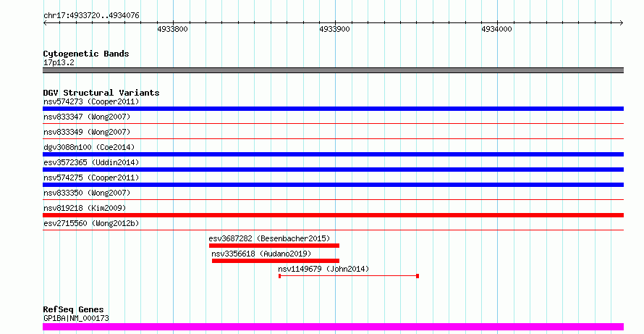644x334 pixels.
Task: Click the blue bar of dgv3088n100
Action: point(333,154)
